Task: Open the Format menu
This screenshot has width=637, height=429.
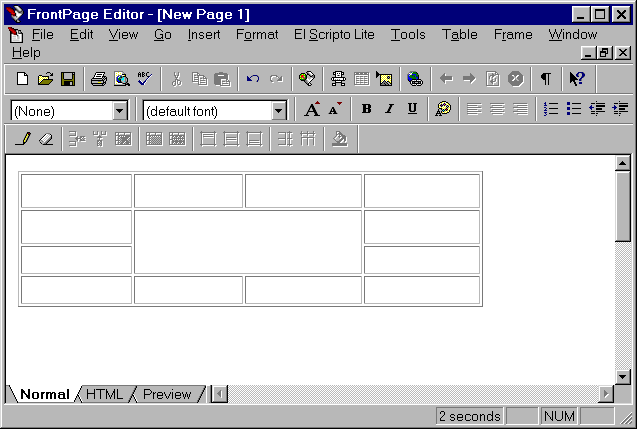Action: 257,34
